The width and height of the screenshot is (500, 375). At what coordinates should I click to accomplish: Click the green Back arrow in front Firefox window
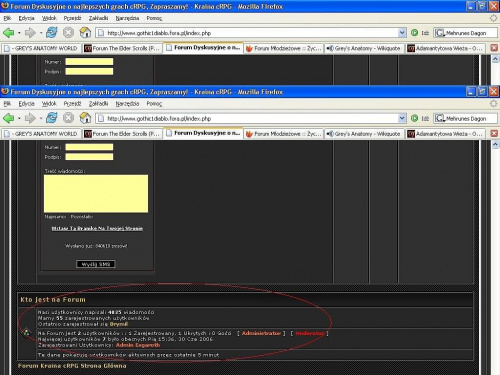[x=9, y=118]
